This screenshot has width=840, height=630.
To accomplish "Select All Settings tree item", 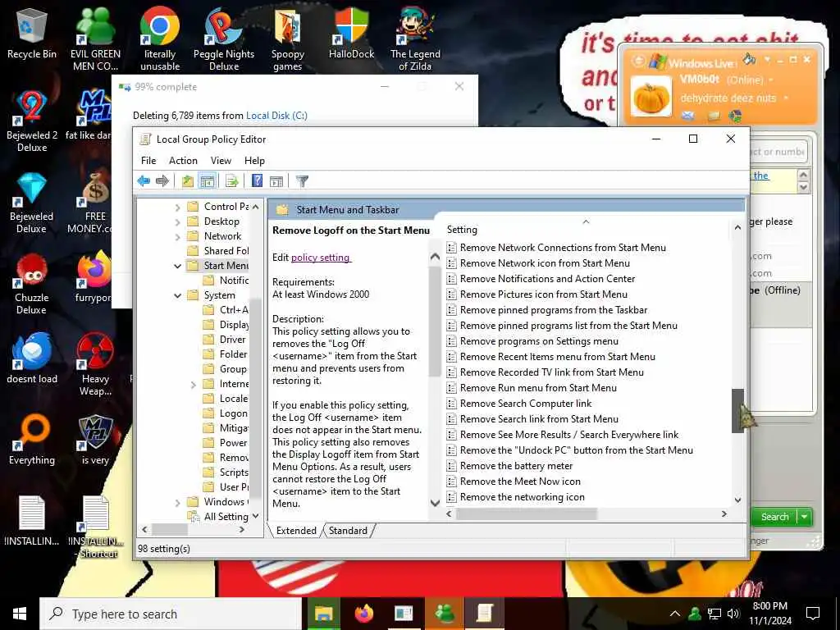I will 217,517.
